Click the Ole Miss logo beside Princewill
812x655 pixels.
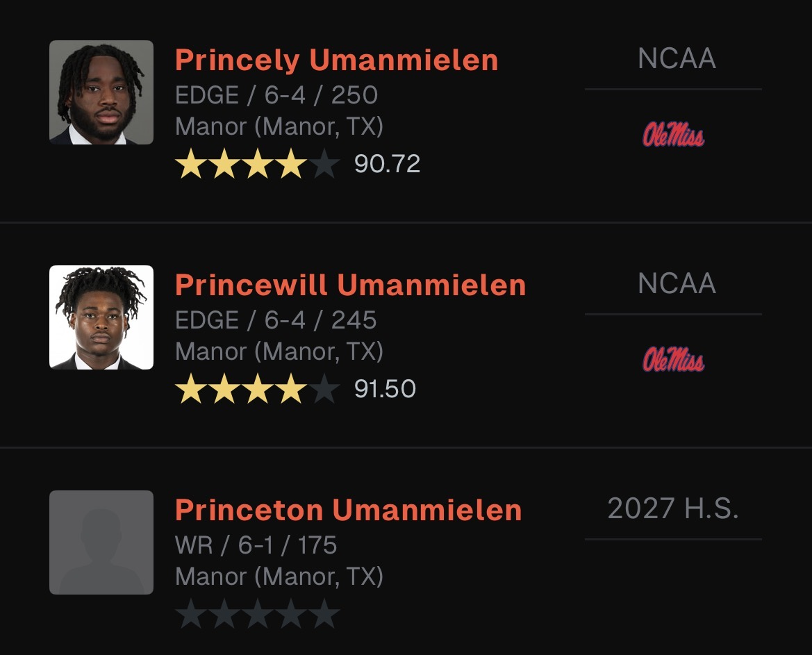click(x=673, y=359)
